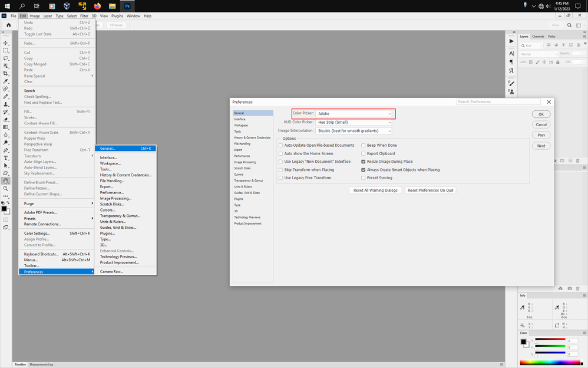Expand the Purge submenu

coord(57,203)
